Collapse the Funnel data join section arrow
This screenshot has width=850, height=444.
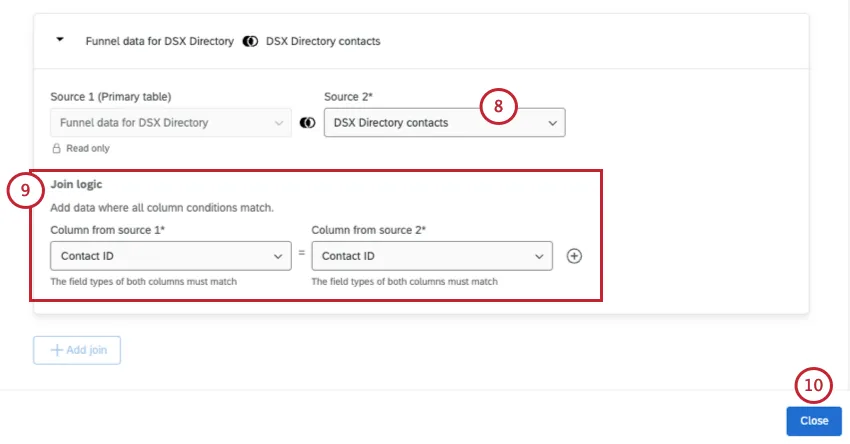[60, 40]
